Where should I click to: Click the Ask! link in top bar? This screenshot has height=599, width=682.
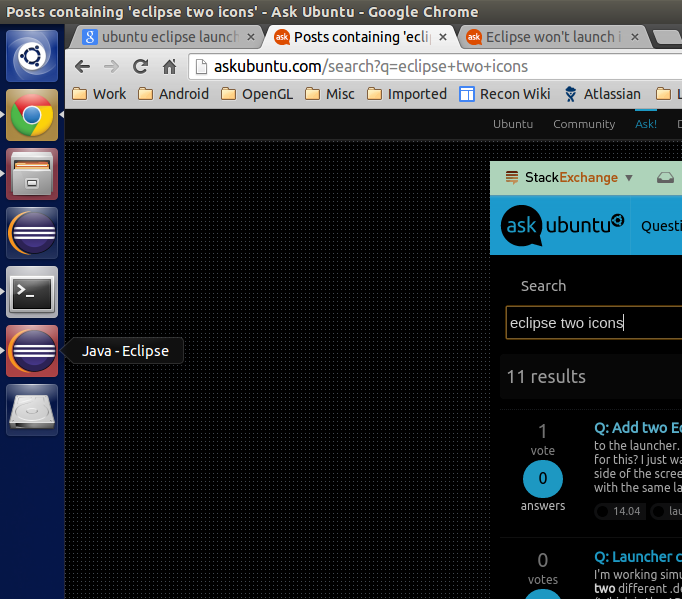pyautogui.click(x=646, y=124)
